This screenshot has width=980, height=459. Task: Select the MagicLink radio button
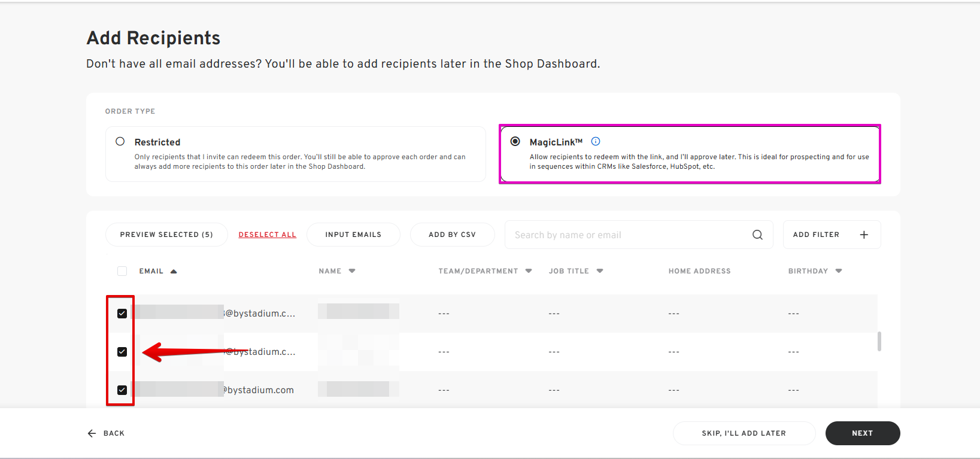[x=515, y=142]
